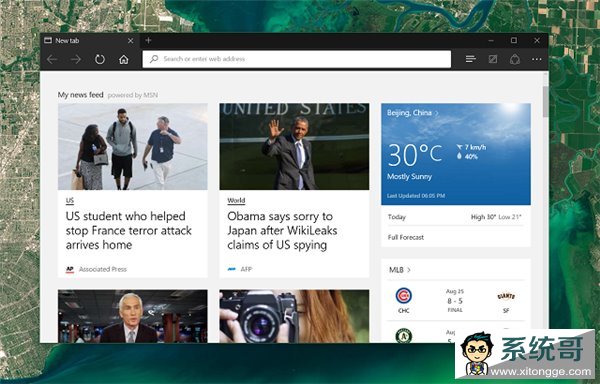Viewport: 600px width, 384px height.
Task: Click the Associated Press source label
Action: coord(103,269)
